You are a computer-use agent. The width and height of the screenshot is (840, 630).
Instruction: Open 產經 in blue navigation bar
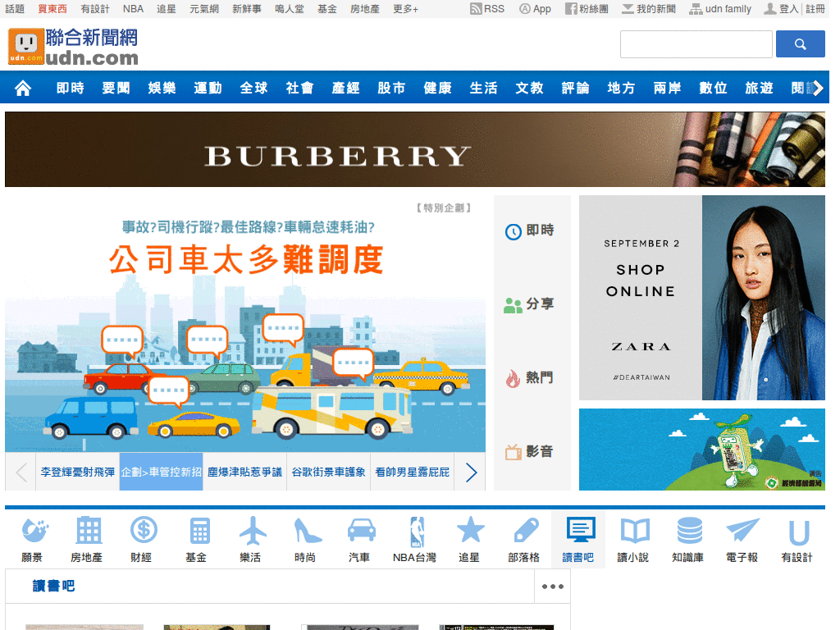[346, 88]
